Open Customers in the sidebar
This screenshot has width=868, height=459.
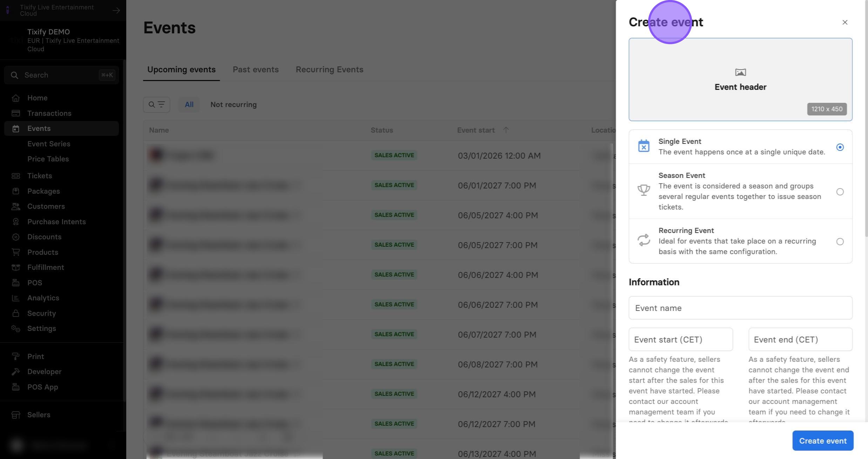pyautogui.click(x=62, y=206)
